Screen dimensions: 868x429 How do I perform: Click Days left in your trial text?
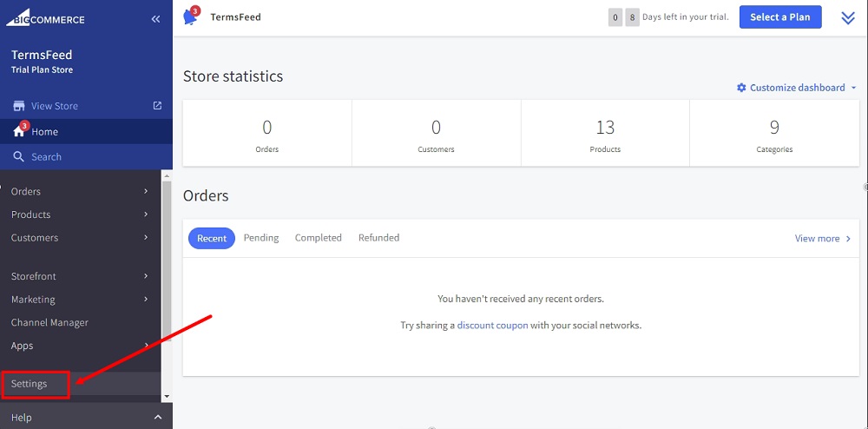686,17
